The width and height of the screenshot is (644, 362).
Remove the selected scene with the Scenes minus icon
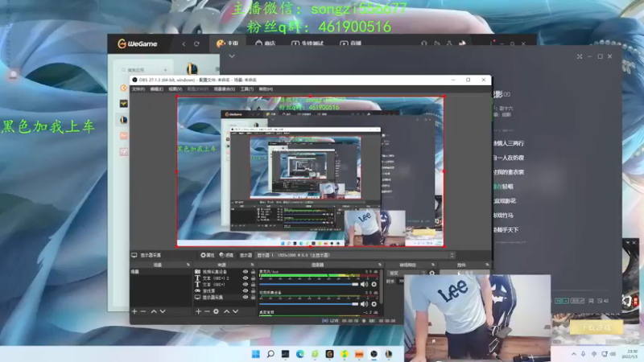point(143,311)
